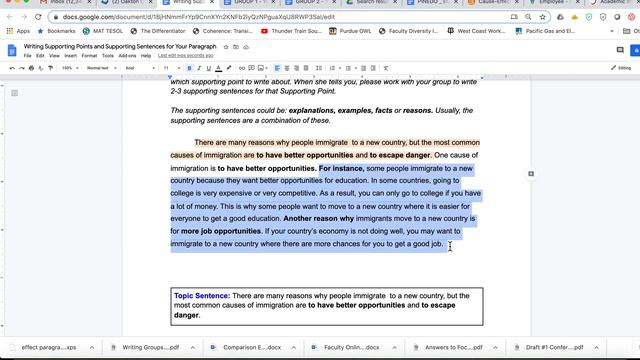The image size is (640, 360).
Task: Toggle Underline formatting button
Action: (x=209, y=68)
